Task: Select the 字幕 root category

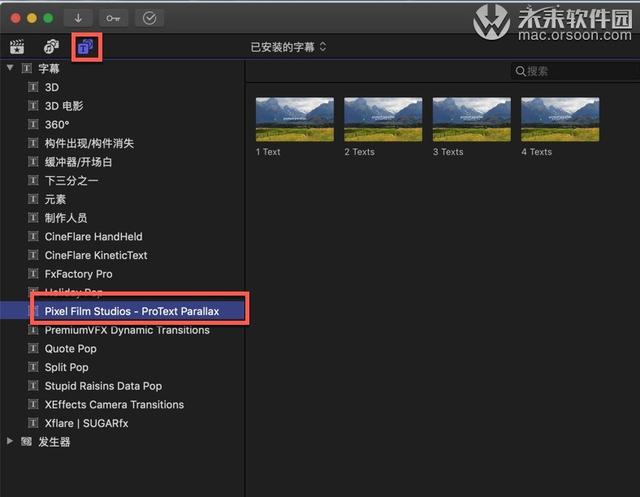Action: click(x=49, y=69)
